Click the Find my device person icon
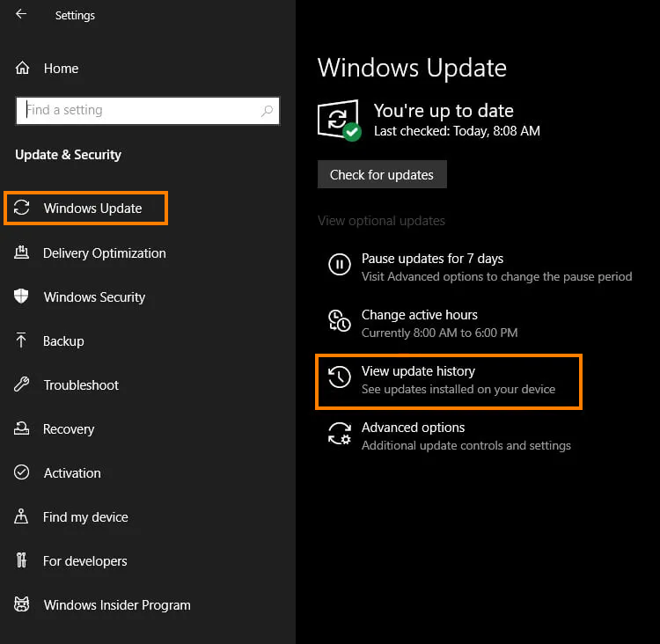The height and width of the screenshot is (644, 660). tap(21, 516)
